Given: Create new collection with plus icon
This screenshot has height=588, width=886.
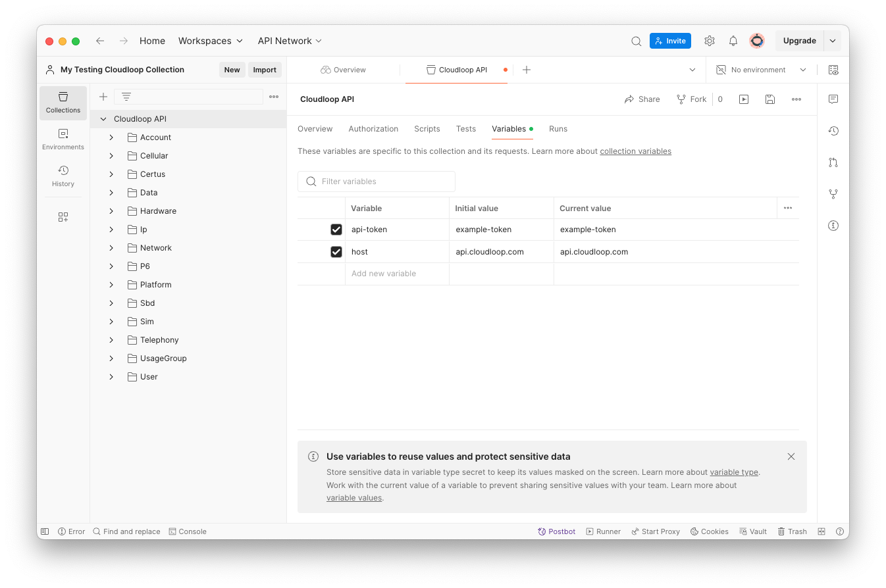Looking at the screenshot, I should click(x=103, y=97).
